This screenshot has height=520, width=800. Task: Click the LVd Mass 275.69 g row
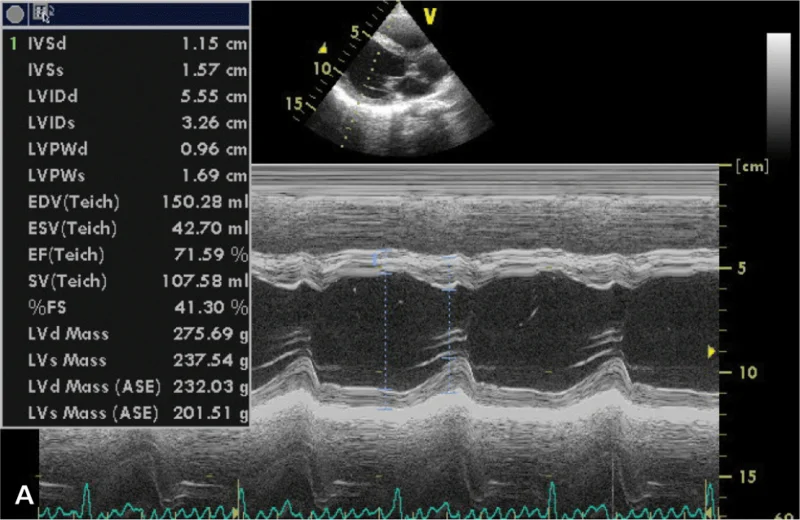tap(127, 334)
